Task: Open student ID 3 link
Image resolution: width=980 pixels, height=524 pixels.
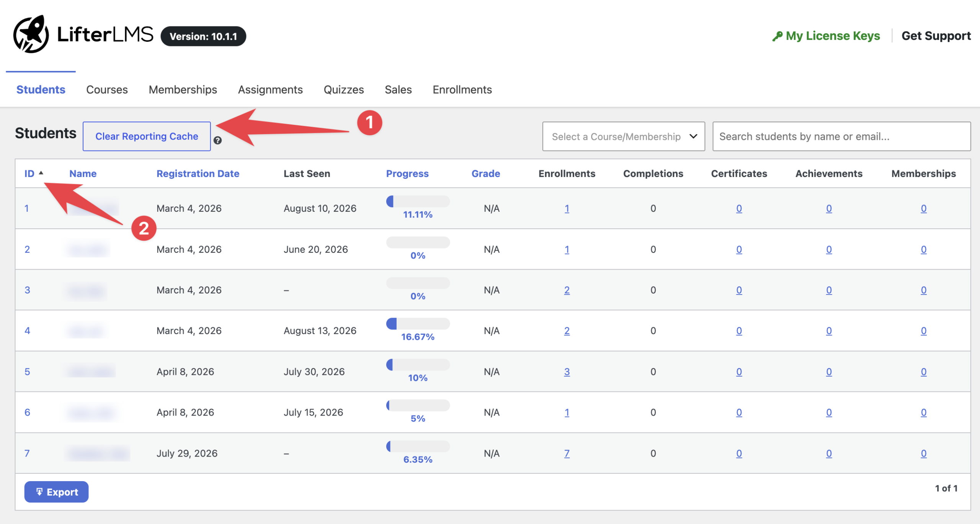Action: coord(27,290)
